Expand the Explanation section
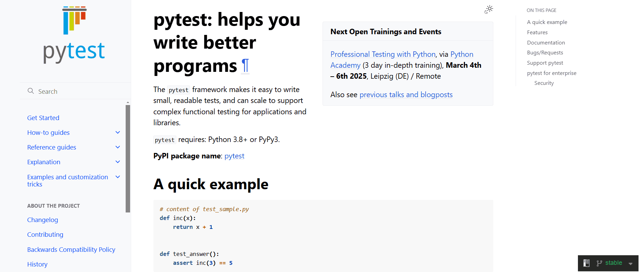 point(118,162)
